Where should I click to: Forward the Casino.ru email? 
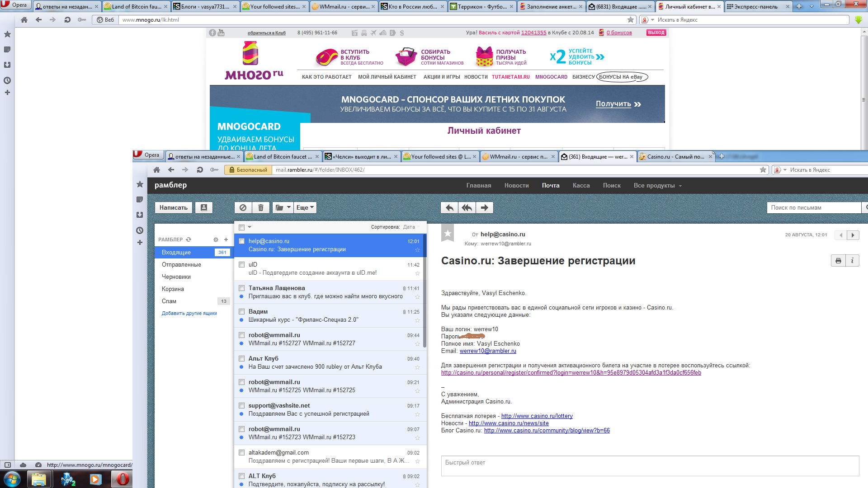coord(484,207)
